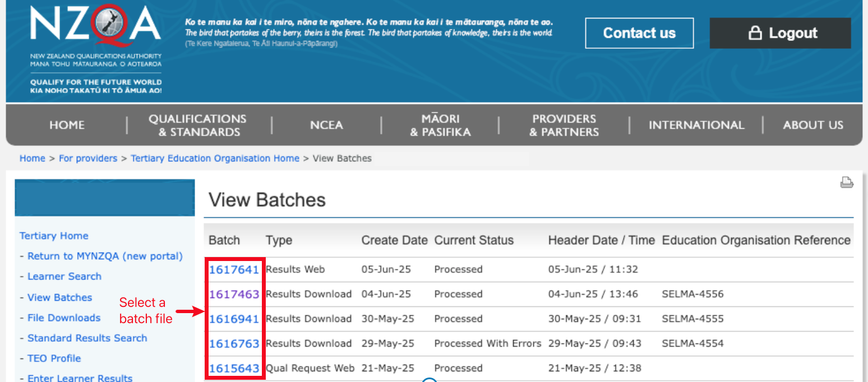Go to Learner Search in sidebar
This screenshot has width=868, height=382.
[64, 276]
